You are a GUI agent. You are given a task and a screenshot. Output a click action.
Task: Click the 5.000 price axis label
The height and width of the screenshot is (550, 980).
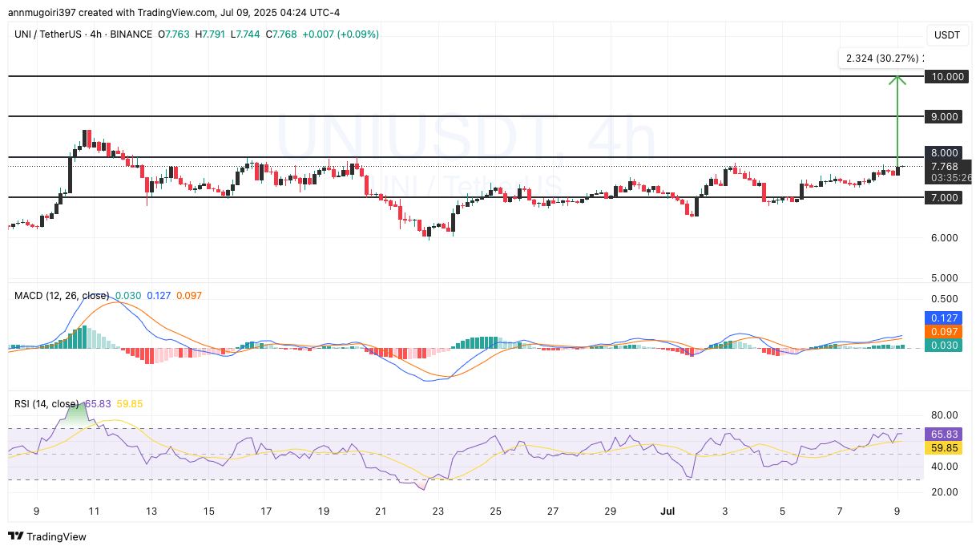[946, 278]
